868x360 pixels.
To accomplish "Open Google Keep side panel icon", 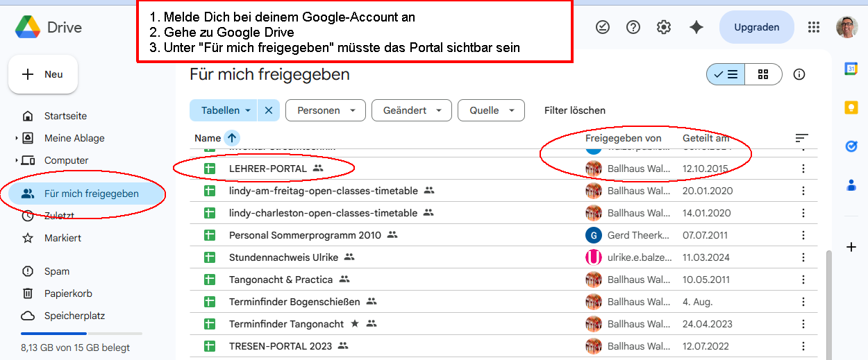I will (851, 108).
